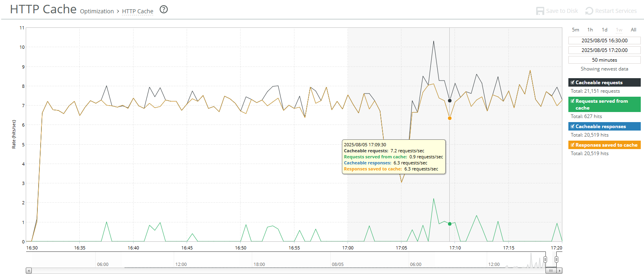The image size is (644, 274).
Task: Open the Optimization breadcrumb link
Action: pyautogui.click(x=97, y=11)
